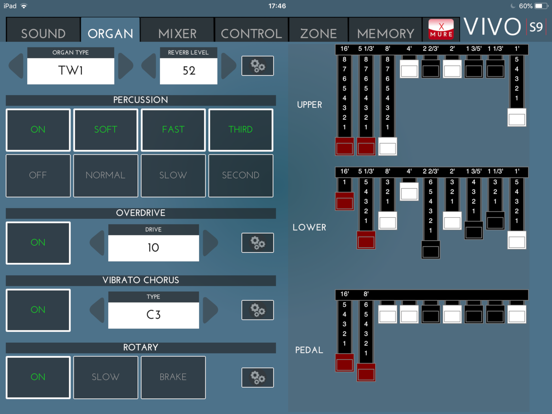Image resolution: width=552 pixels, height=414 pixels.
Task: Tap the vibrato Type C3 field
Action: (x=153, y=315)
